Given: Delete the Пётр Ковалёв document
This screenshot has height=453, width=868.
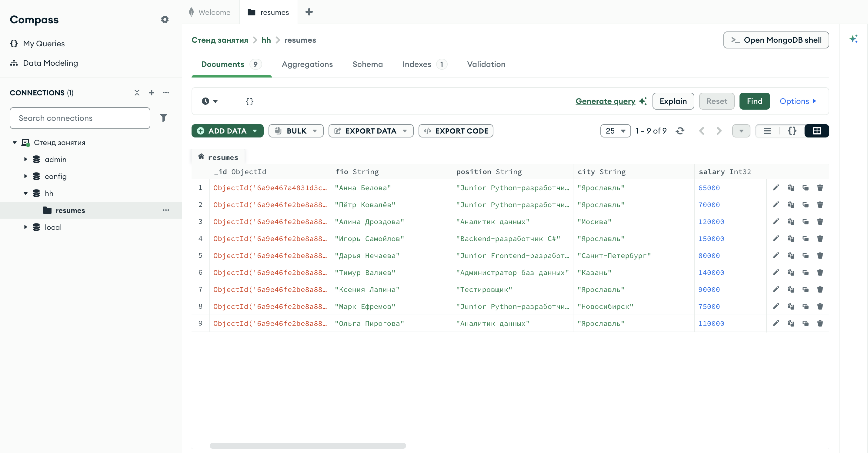Looking at the screenshot, I should coord(820,204).
